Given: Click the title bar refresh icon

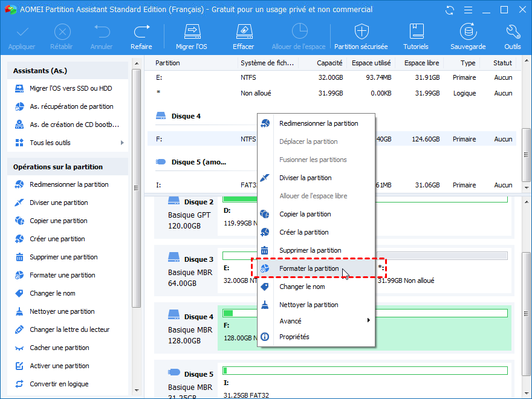Looking at the screenshot, I should pos(449,10).
